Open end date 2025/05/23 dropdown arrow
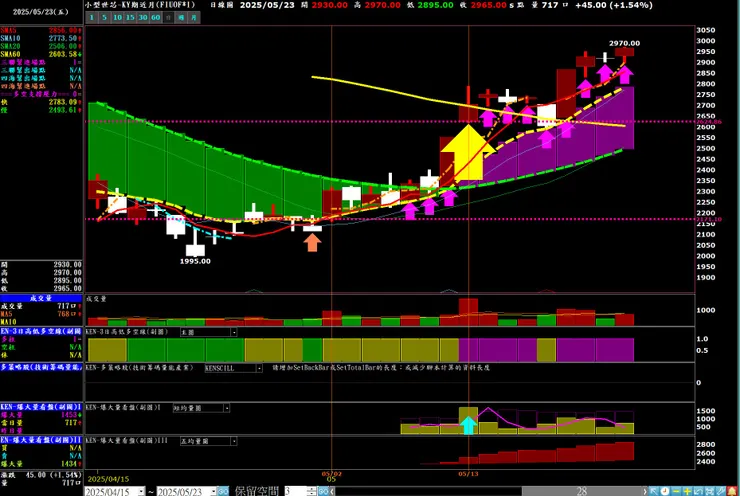The image size is (740, 496). pyautogui.click(x=213, y=491)
